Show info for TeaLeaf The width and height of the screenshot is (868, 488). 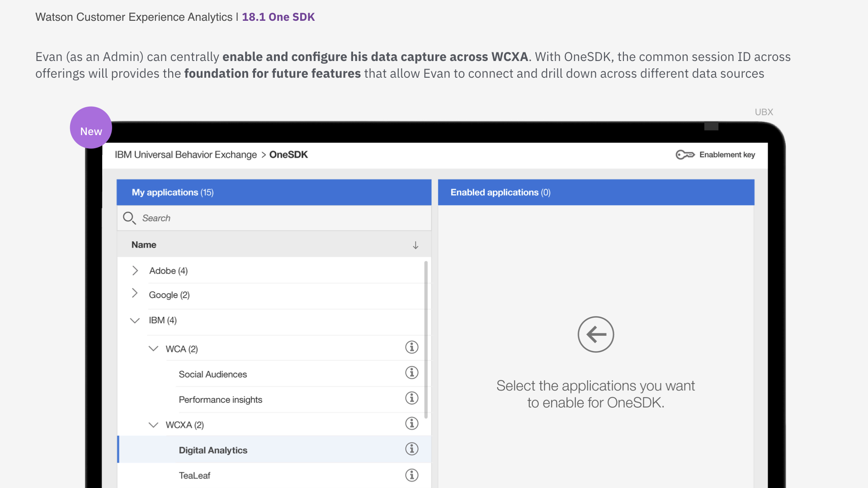[411, 475]
